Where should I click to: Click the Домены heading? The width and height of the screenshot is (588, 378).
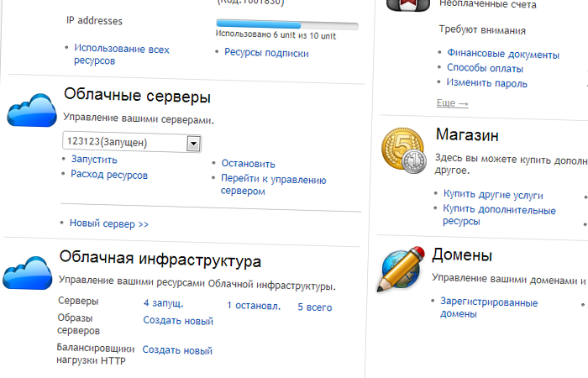click(462, 255)
